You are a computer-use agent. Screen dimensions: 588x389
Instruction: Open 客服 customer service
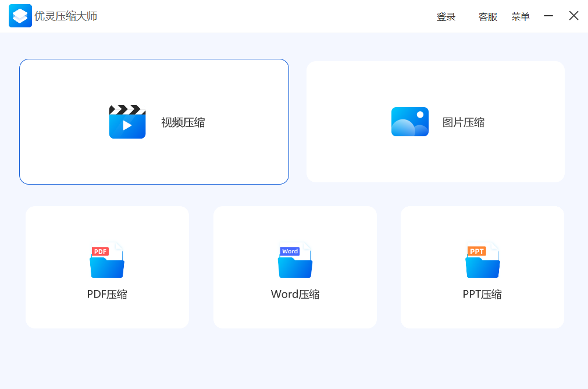[x=487, y=16]
